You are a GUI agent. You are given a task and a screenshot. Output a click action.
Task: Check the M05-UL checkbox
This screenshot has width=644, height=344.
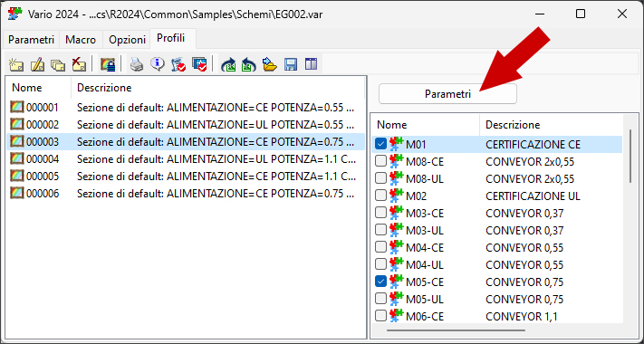point(380,299)
